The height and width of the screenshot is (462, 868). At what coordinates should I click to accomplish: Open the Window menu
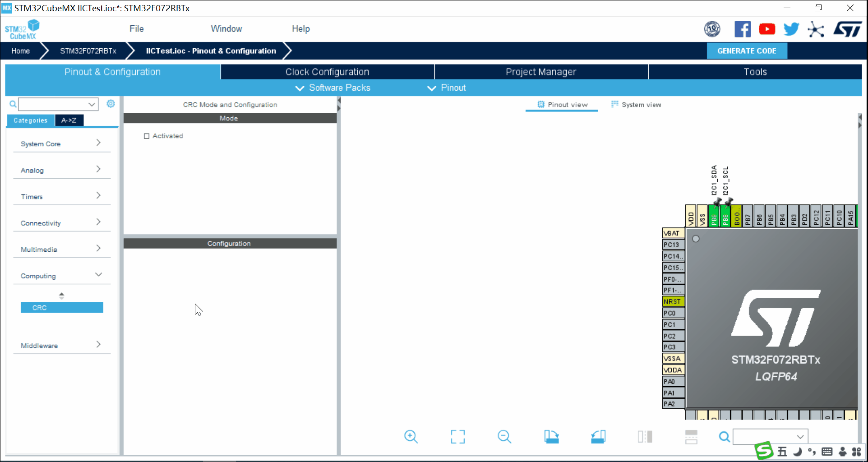[x=226, y=28]
